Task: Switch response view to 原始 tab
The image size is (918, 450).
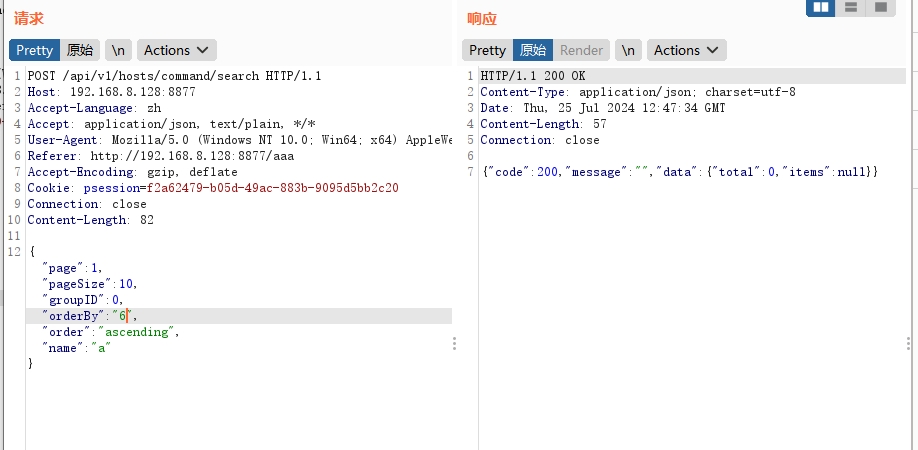Action: click(x=533, y=50)
